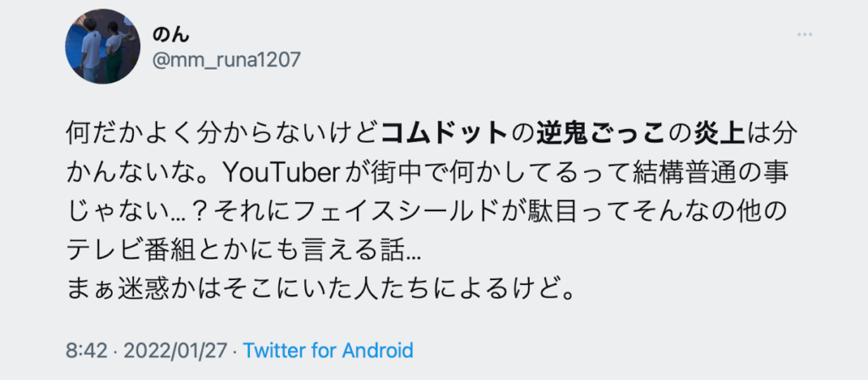
Task: Click the bold keyword コムドット
Action: click(445, 132)
